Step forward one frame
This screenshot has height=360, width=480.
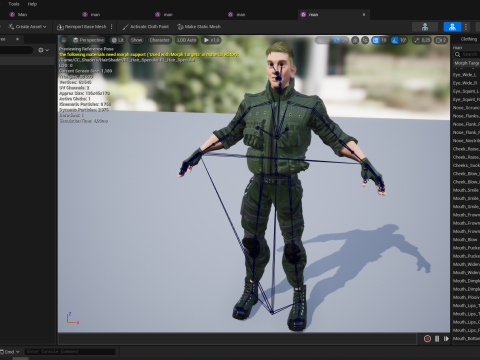coord(446,339)
